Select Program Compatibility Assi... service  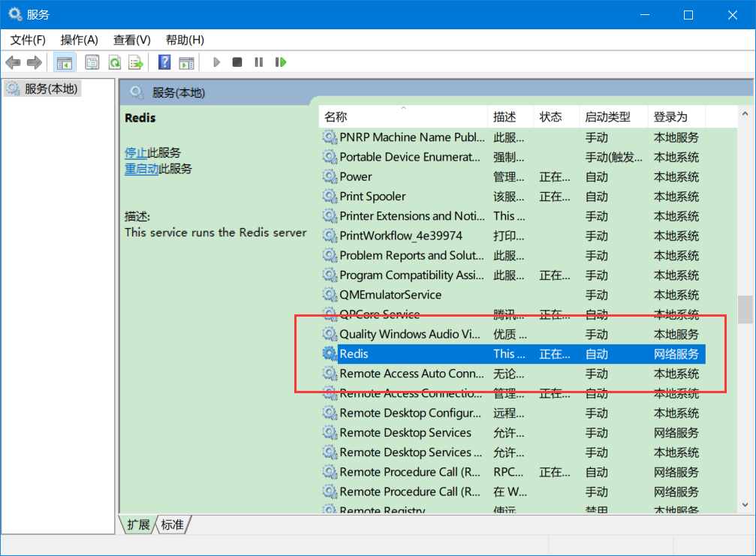514,275
